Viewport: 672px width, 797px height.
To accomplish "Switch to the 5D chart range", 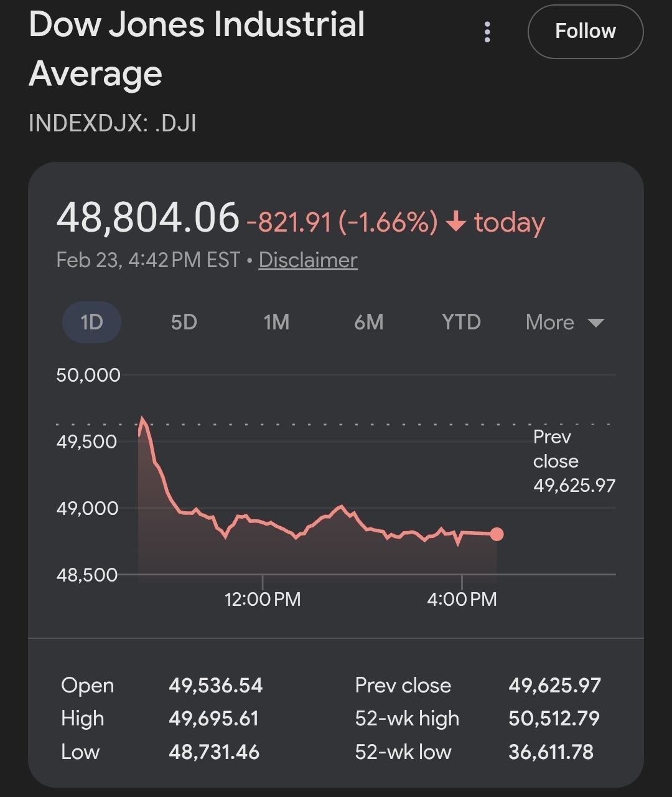I will pyautogui.click(x=184, y=322).
